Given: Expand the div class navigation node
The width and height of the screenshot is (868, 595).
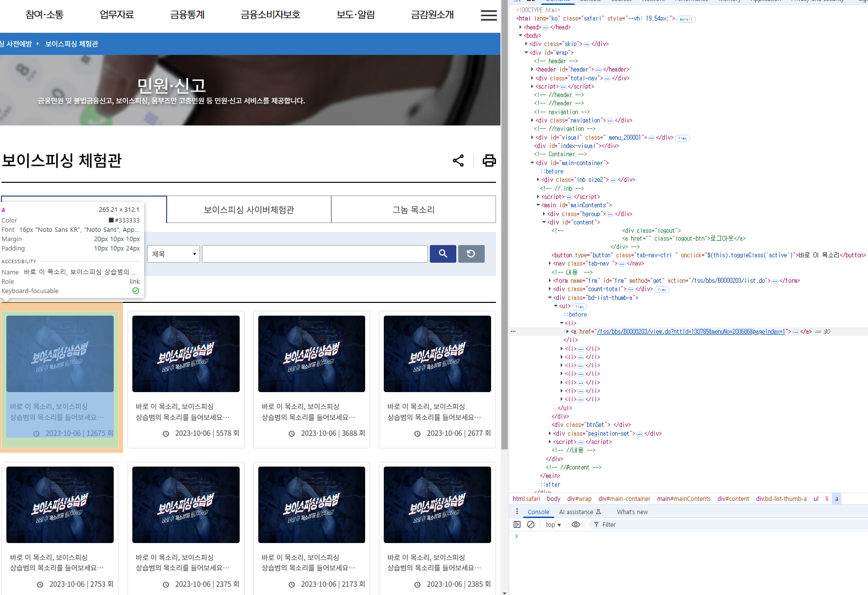Looking at the screenshot, I should coord(532,120).
